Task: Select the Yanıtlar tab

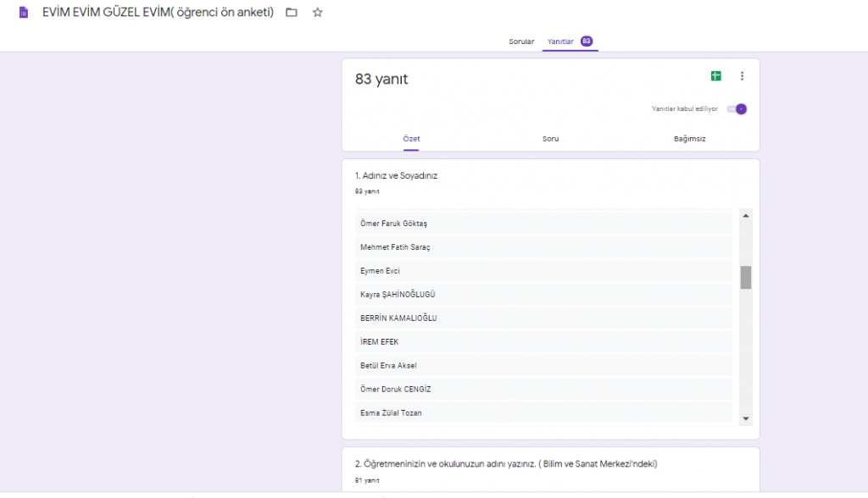Action: coord(561,41)
